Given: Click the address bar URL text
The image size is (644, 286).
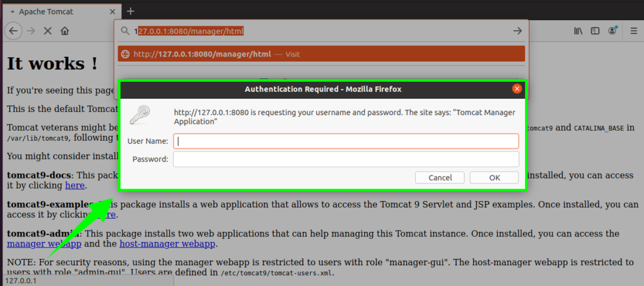Looking at the screenshot, I should coord(189,31).
